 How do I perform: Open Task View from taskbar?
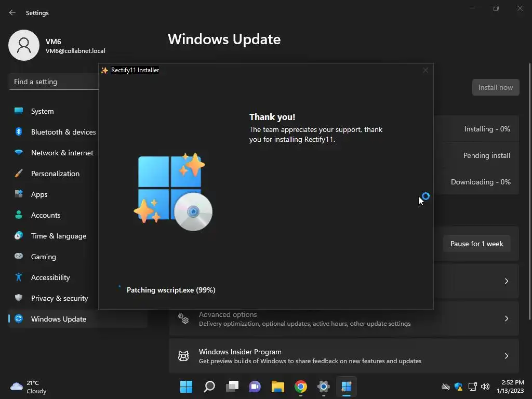coord(232,387)
